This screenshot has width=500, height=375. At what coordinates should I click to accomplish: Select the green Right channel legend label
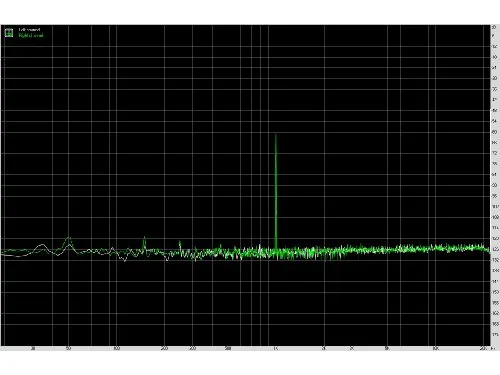(x=31, y=35)
